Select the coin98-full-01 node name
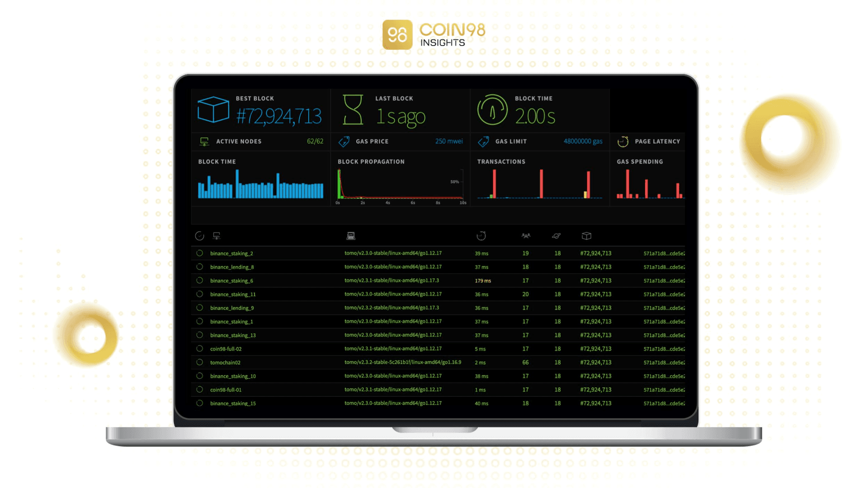The height and width of the screenshot is (488, 868). [226, 389]
